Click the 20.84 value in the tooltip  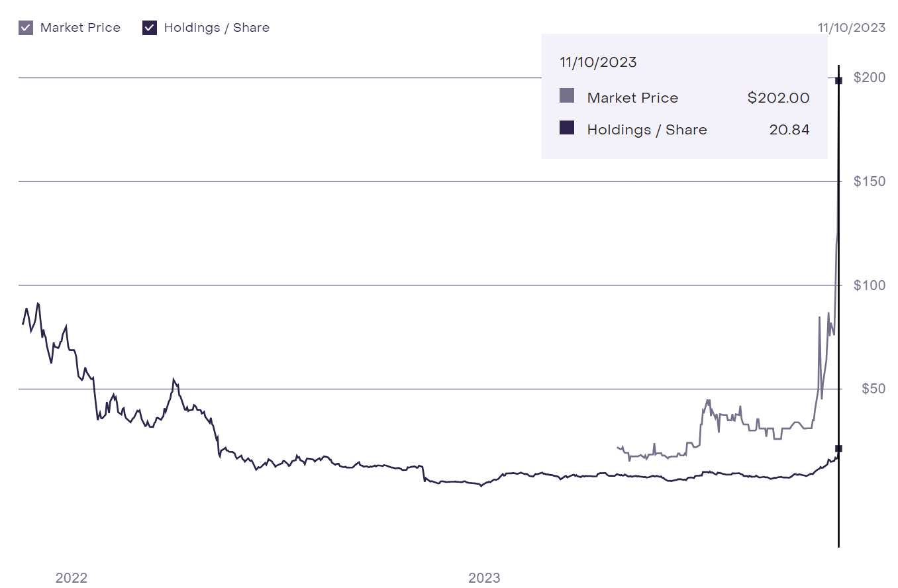point(789,130)
